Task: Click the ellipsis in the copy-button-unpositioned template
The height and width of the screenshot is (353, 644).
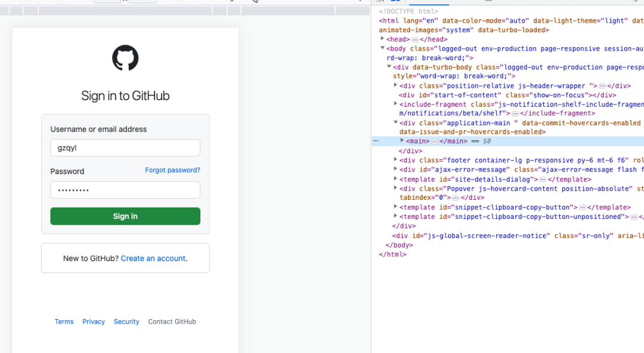Action: (x=634, y=218)
